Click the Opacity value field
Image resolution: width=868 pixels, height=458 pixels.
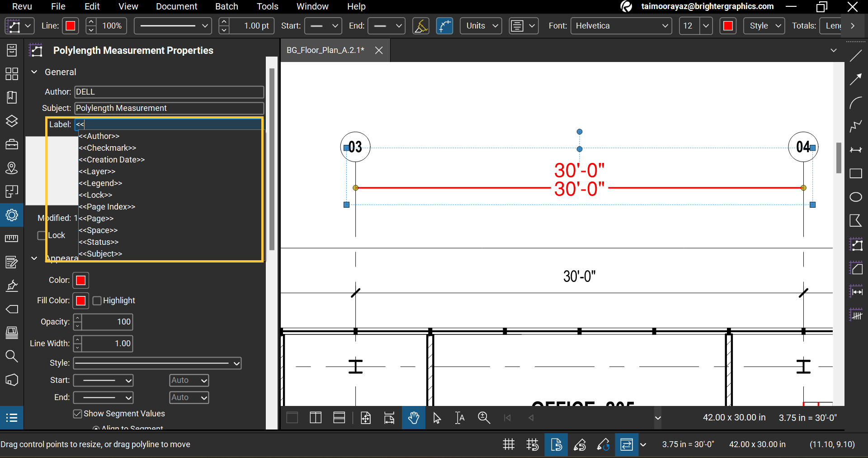coord(107,322)
